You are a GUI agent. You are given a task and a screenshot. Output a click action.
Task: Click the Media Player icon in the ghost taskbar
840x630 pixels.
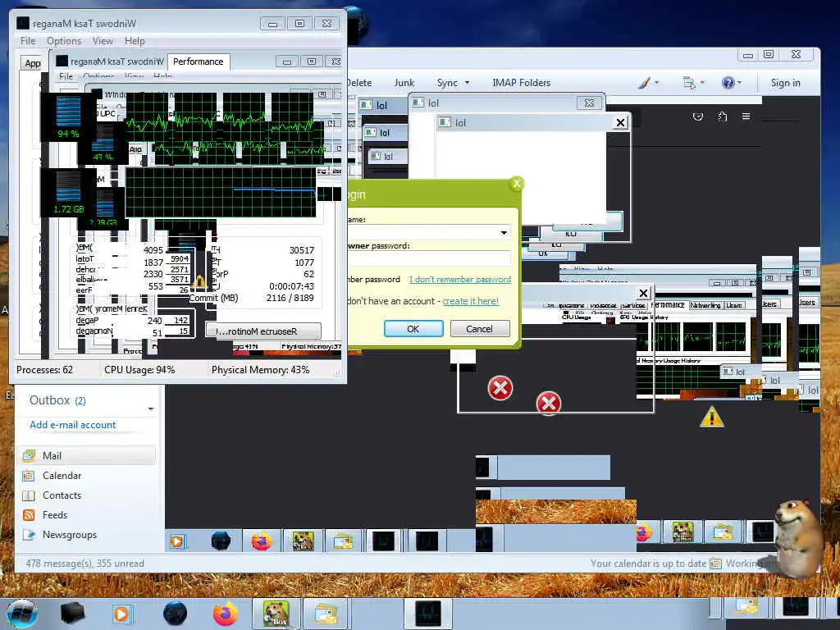[177, 541]
